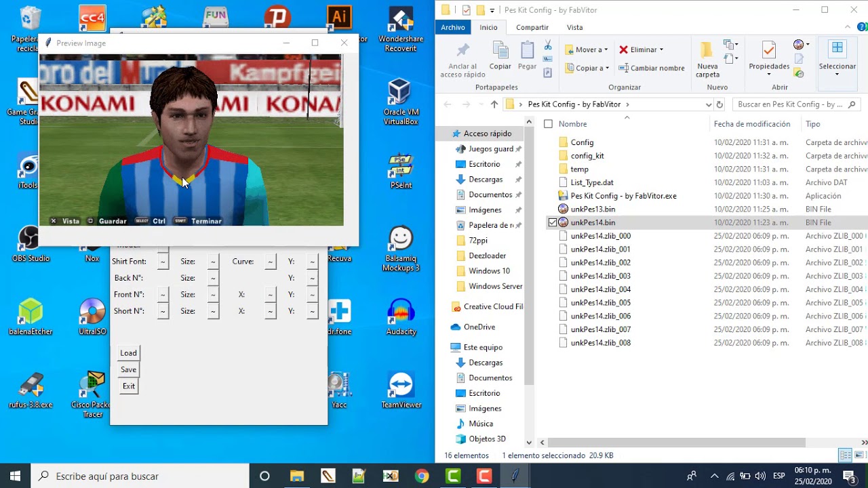Open the Back N° Size dropdown
Screen dimensions: 868x488
coord(213,278)
